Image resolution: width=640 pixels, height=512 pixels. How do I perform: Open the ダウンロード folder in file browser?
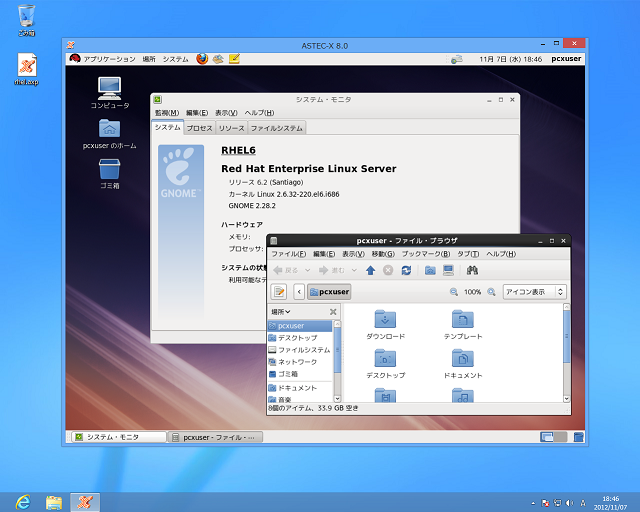point(385,325)
